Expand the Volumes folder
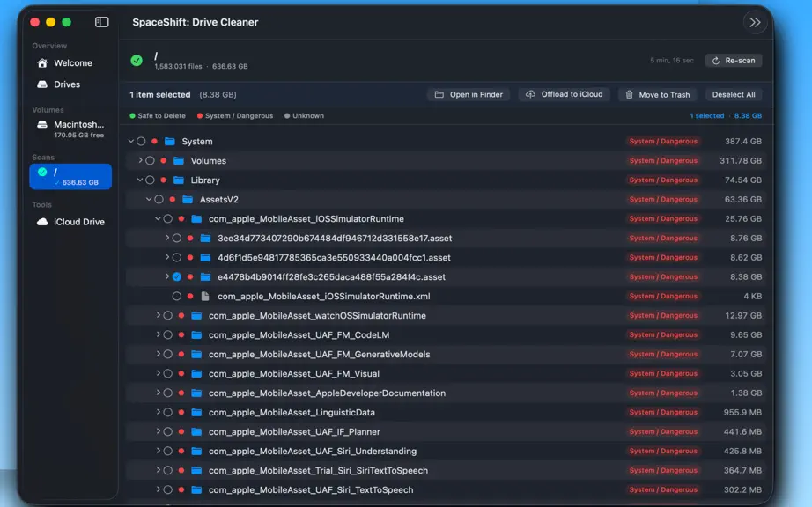 (x=140, y=160)
